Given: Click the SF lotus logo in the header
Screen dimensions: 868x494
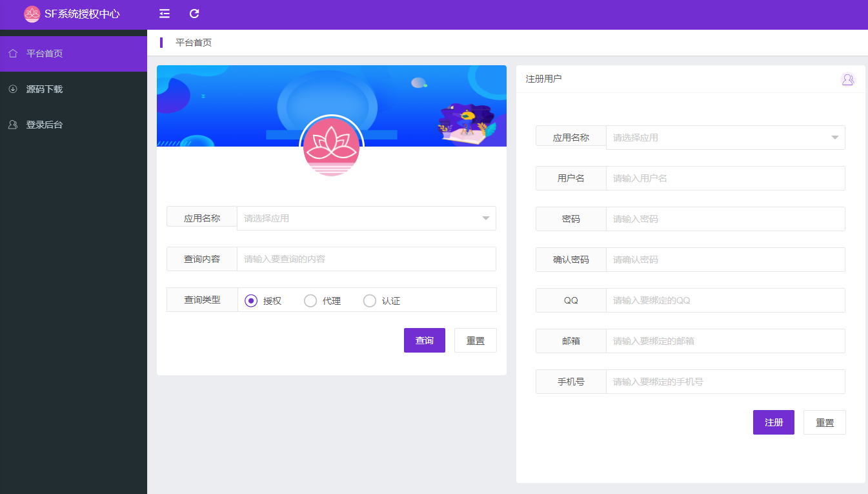Looking at the screenshot, I should click(x=32, y=14).
